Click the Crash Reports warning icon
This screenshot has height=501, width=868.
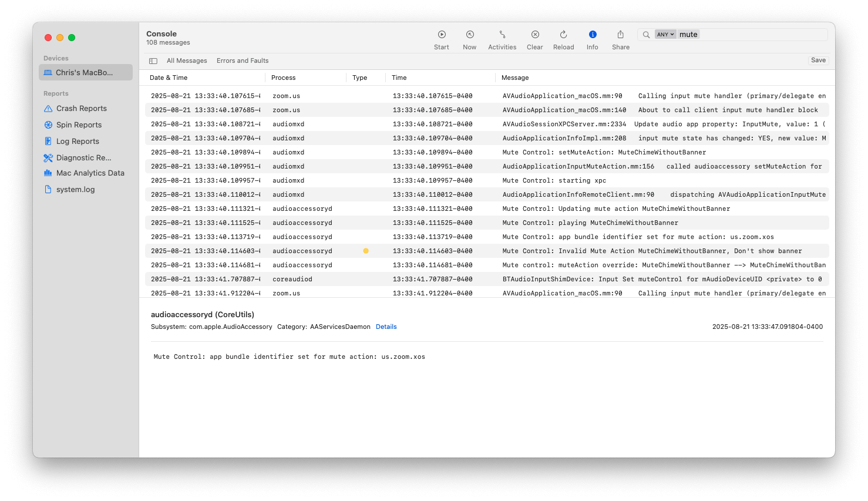48,109
